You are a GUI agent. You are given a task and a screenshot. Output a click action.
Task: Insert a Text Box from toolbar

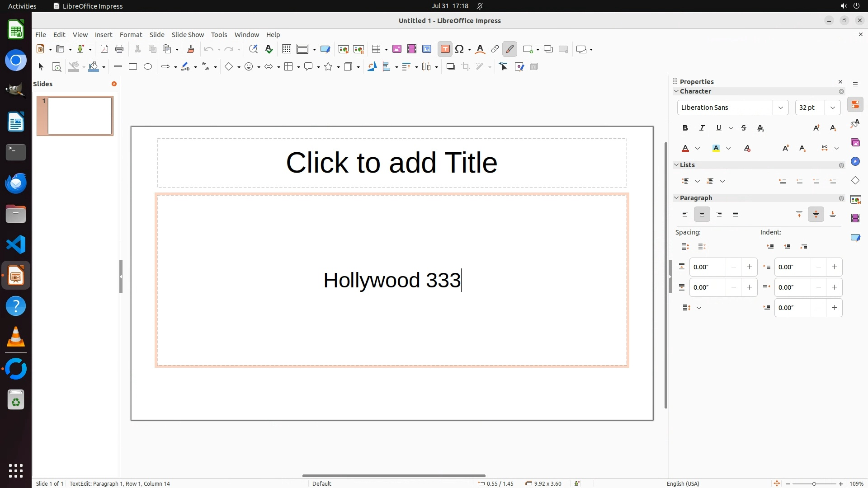coord(445,49)
